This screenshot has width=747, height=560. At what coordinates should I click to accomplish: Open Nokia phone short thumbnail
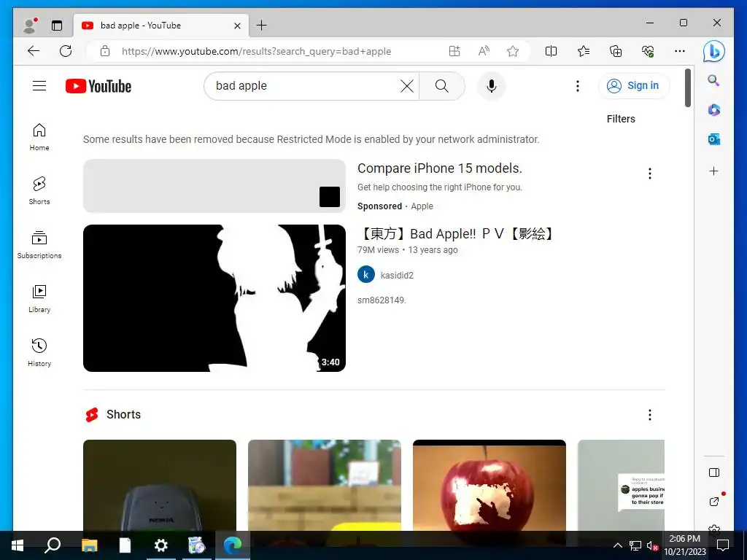tap(160, 485)
